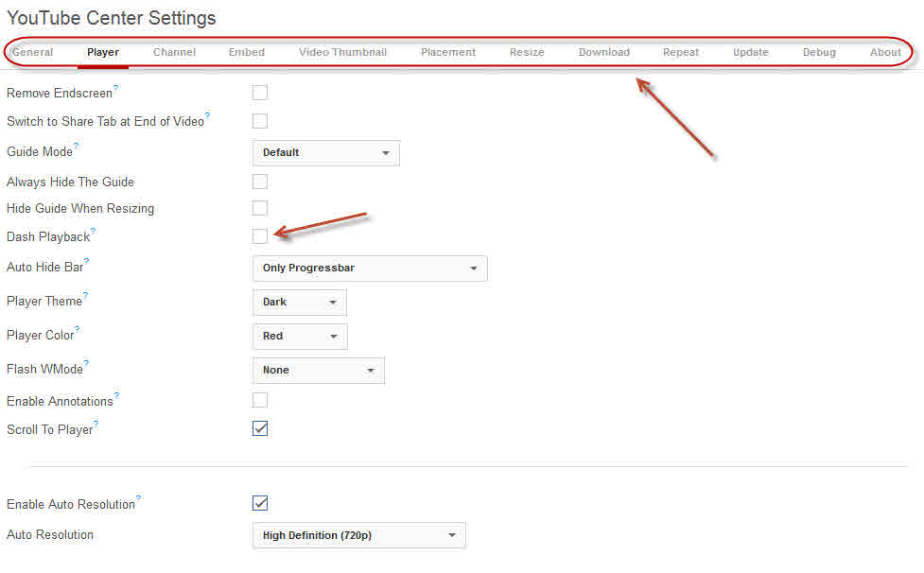Select the Player tab
The width and height of the screenshot is (924, 573).
click(x=103, y=52)
